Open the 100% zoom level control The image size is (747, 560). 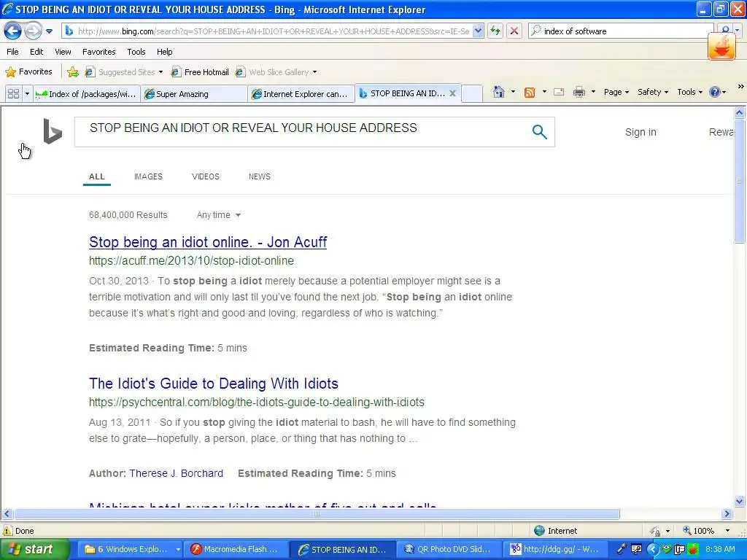coord(706,531)
